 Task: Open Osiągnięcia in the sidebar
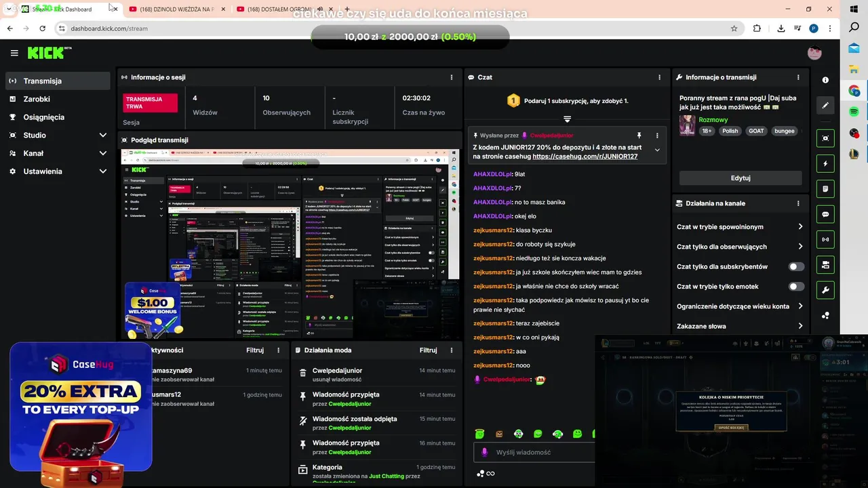[58, 117]
